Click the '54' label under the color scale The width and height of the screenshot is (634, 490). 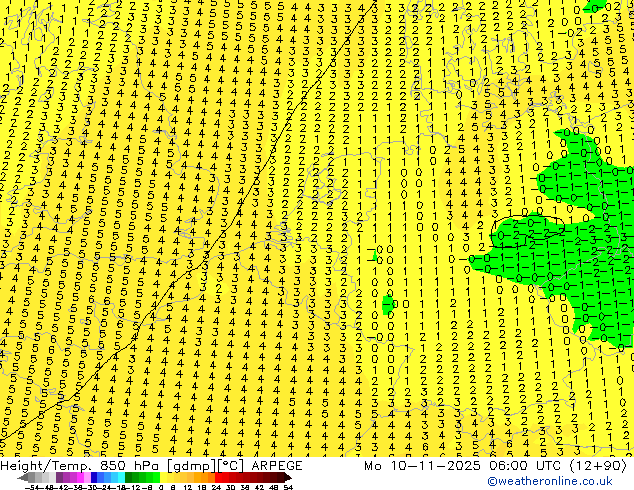287,488
